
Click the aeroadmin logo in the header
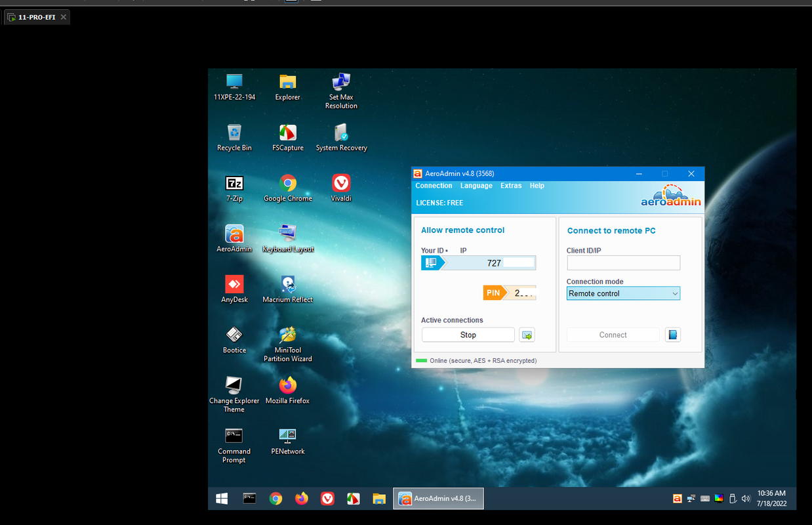(671, 196)
